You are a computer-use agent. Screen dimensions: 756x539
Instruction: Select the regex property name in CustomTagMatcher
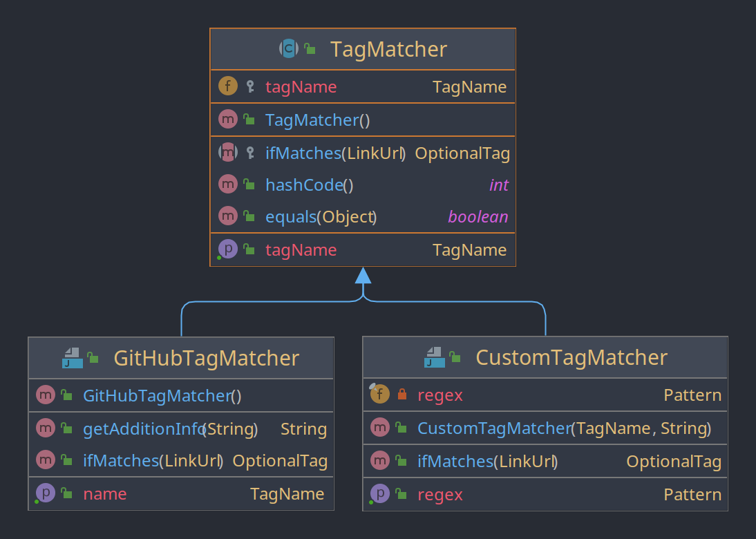click(440, 495)
